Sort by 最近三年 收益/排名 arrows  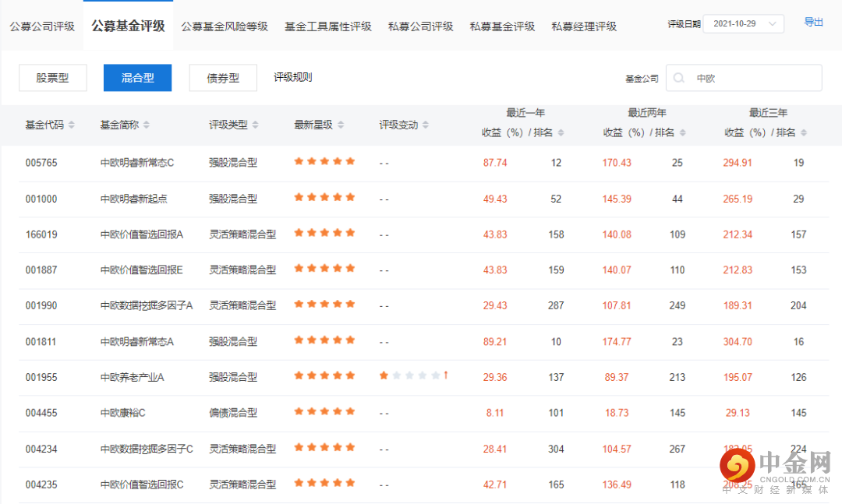point(804,132)
